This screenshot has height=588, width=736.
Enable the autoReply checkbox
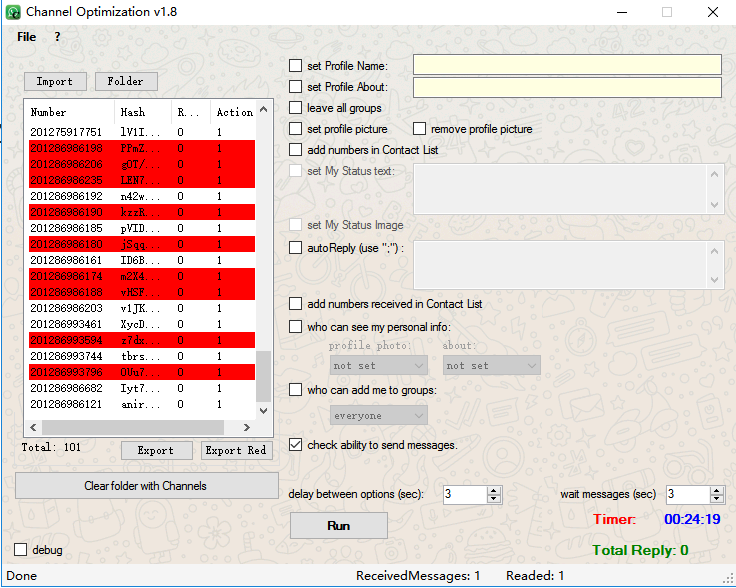(x=295, y=247)
